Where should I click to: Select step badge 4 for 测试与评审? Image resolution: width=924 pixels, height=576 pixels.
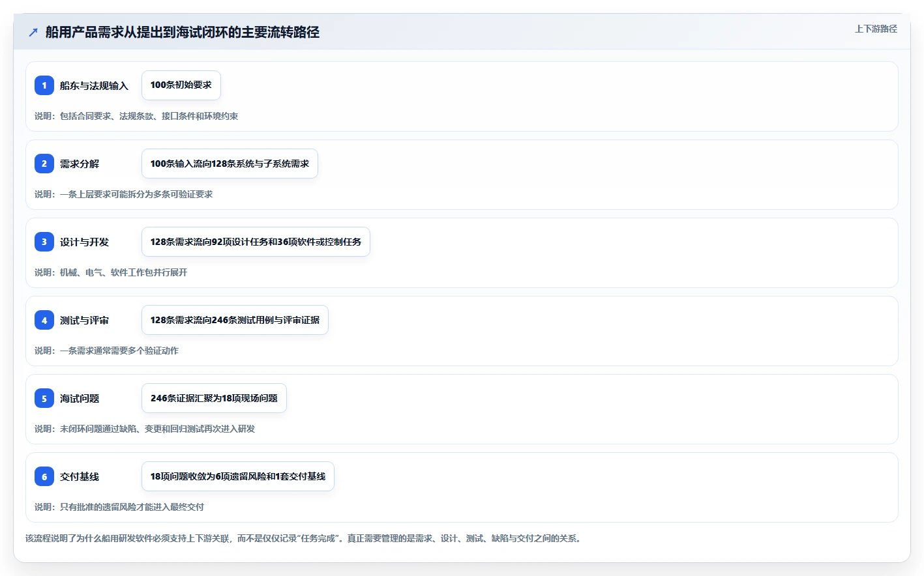pyautogui.click(x=44, y=320)
